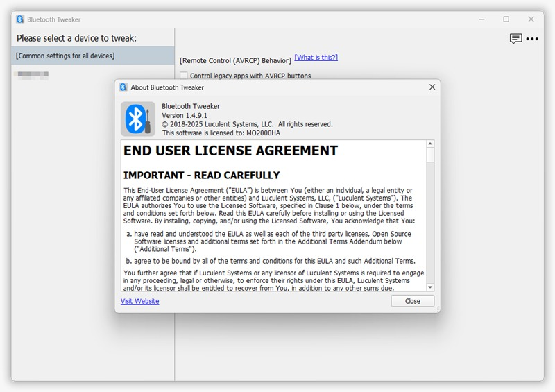The height and width of the screenshot is (392, 555).
Task: Open the Visit Website link
Action: 139,301
